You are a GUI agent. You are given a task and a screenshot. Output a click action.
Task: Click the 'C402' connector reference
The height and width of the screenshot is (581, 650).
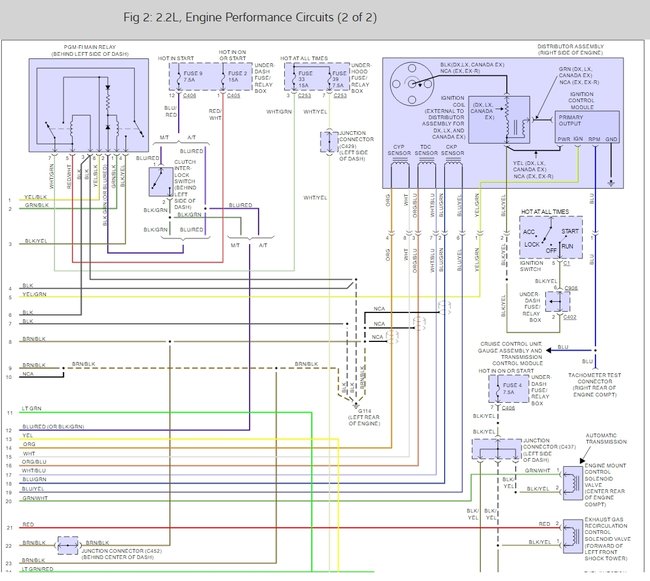click(570, 317)
